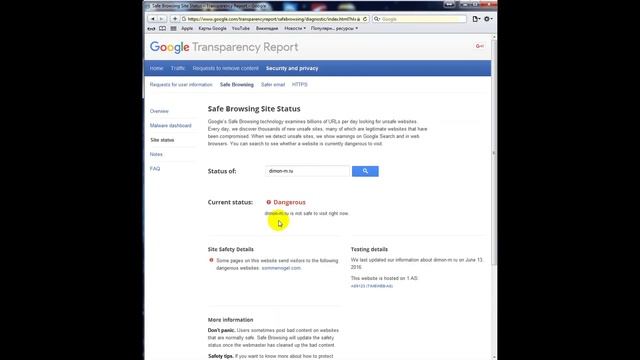Click the page vertical scrollbar thumb
Viewport: 640px width, 360px height.
coord(494,152)
